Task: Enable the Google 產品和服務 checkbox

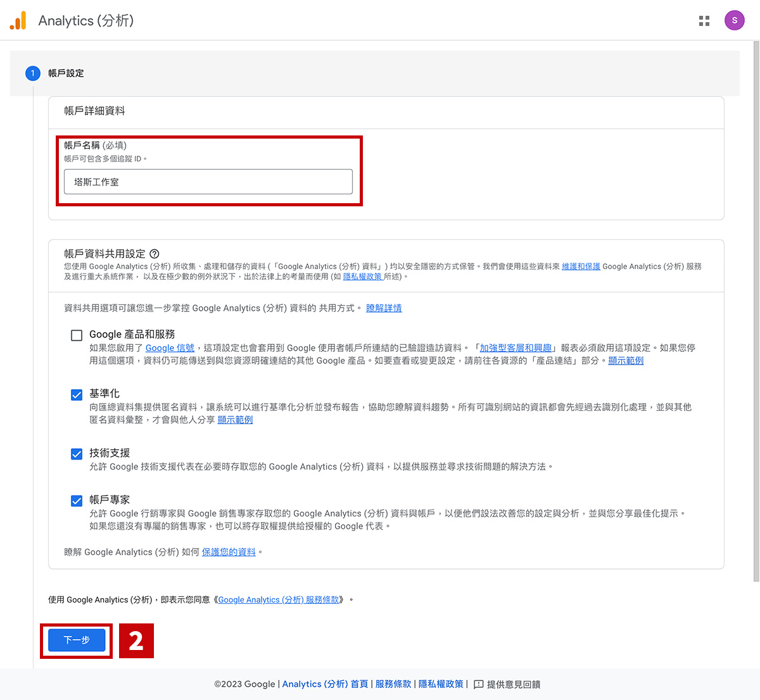Action: [x=77, y=335]
